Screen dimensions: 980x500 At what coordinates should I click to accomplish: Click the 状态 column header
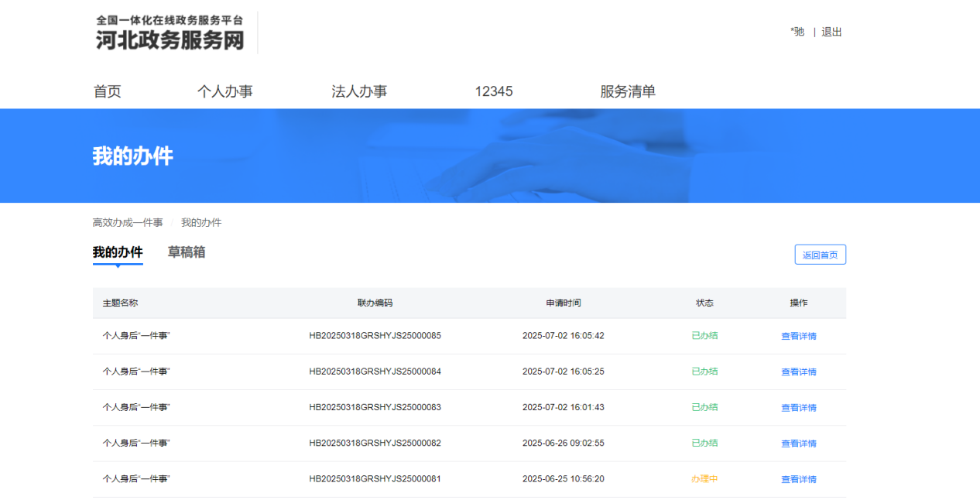click(x=704, y=303)
